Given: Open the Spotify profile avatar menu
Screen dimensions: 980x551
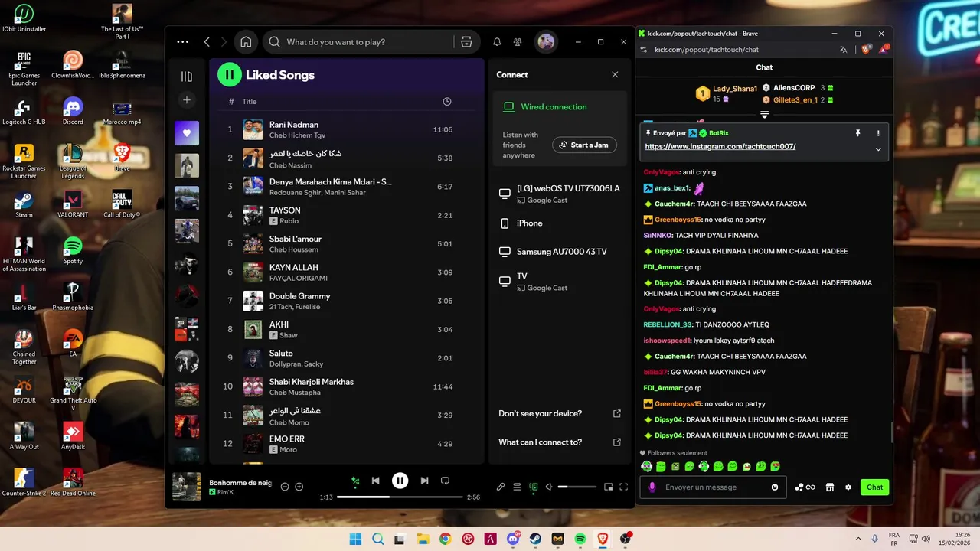Looking at the screenshot, I should (x=546, y=42).
